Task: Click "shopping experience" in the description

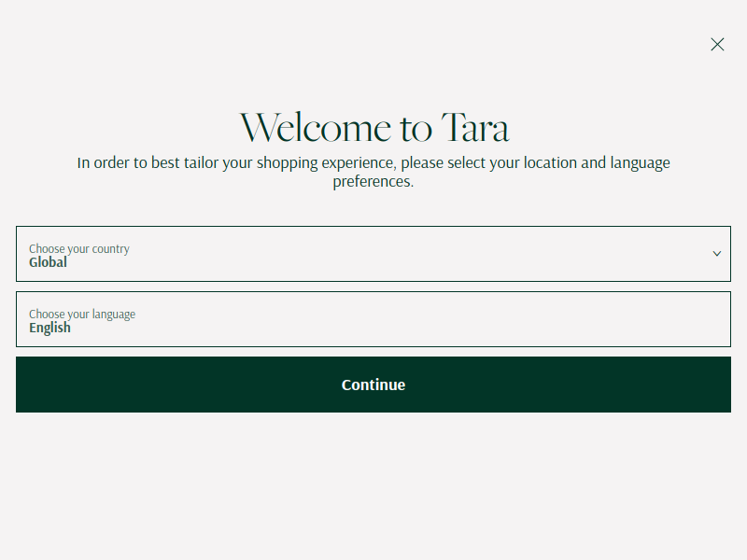Action: click(x=326, y=163)
